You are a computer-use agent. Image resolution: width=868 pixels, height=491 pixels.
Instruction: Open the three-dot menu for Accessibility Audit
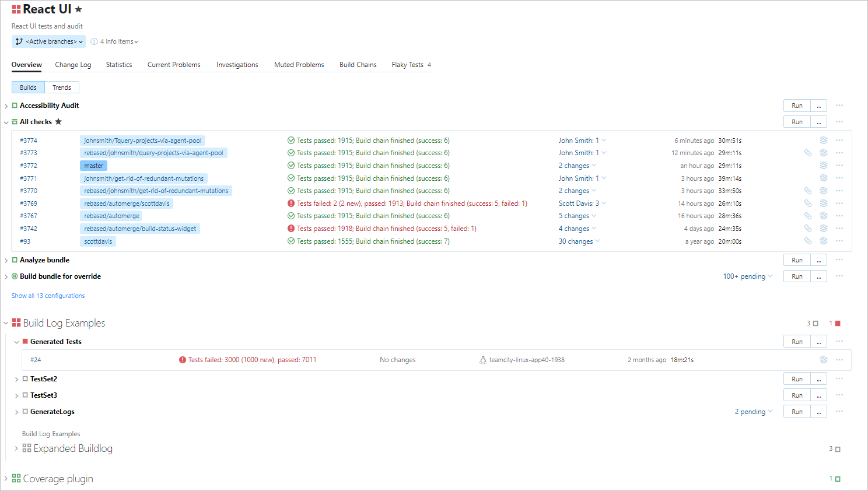coord(839,106)
